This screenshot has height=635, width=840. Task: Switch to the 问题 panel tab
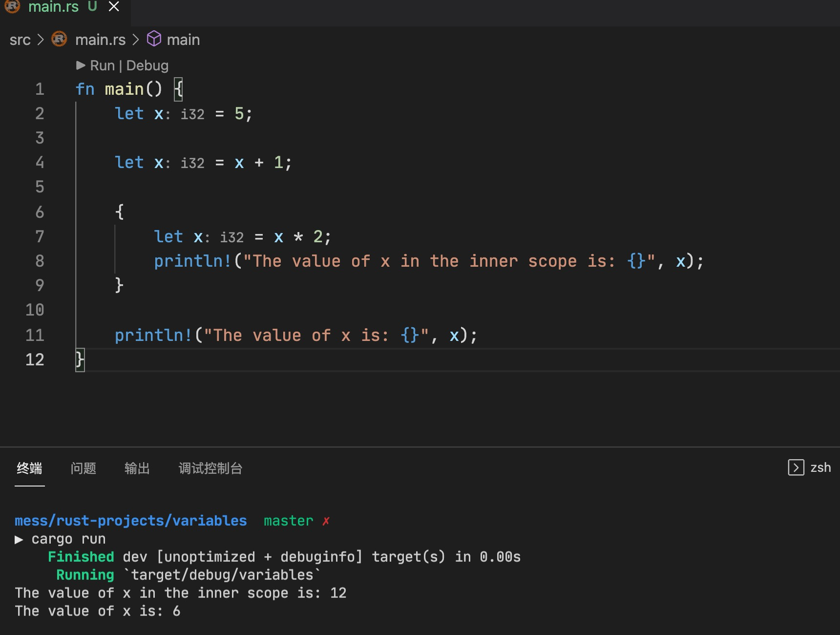(x=83, y=468)
